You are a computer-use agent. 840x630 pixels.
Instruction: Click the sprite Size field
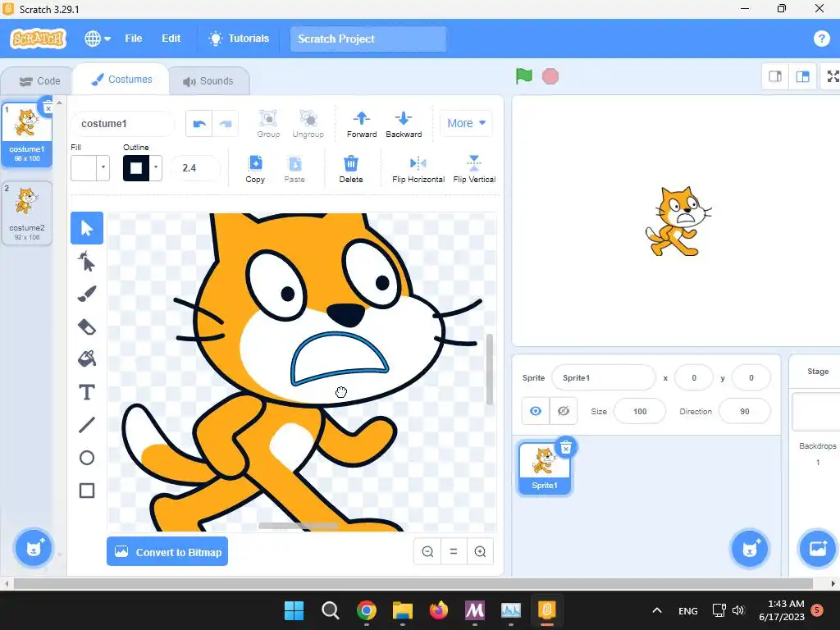click(640, 412)
